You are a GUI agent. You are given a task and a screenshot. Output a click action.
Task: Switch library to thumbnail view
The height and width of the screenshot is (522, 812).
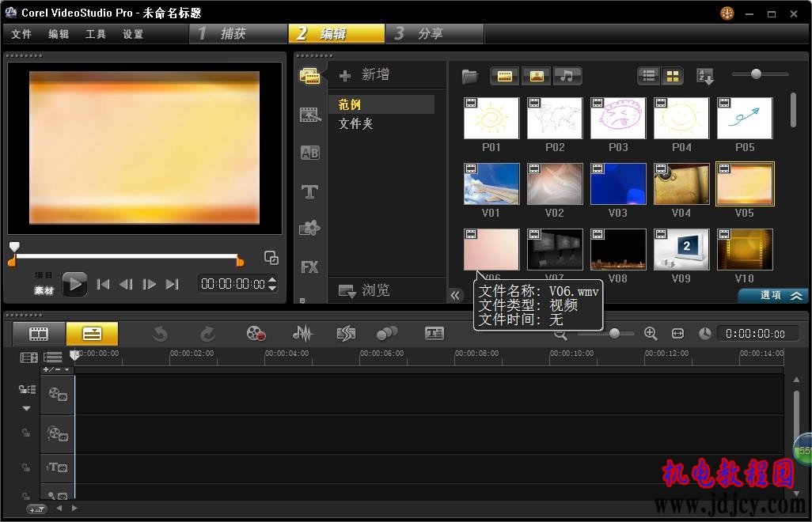pos(672,77)
